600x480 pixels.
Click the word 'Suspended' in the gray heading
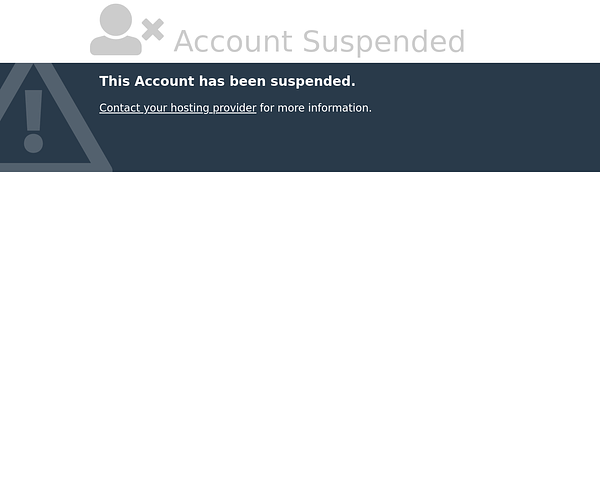pos(384,41)
